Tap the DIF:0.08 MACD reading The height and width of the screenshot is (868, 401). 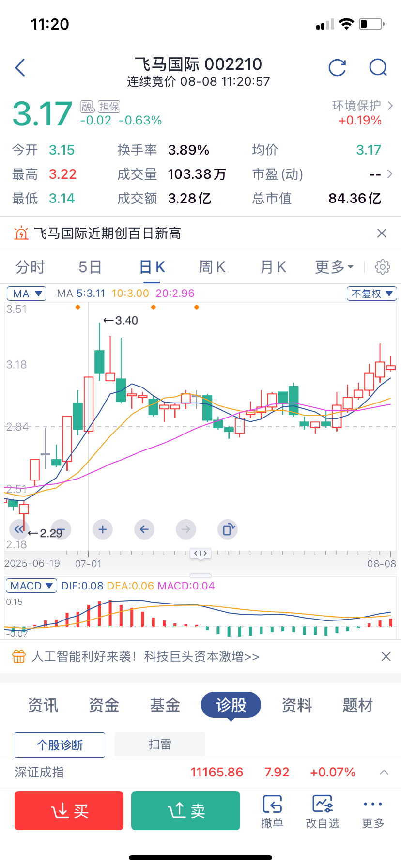tap(82, 586)
